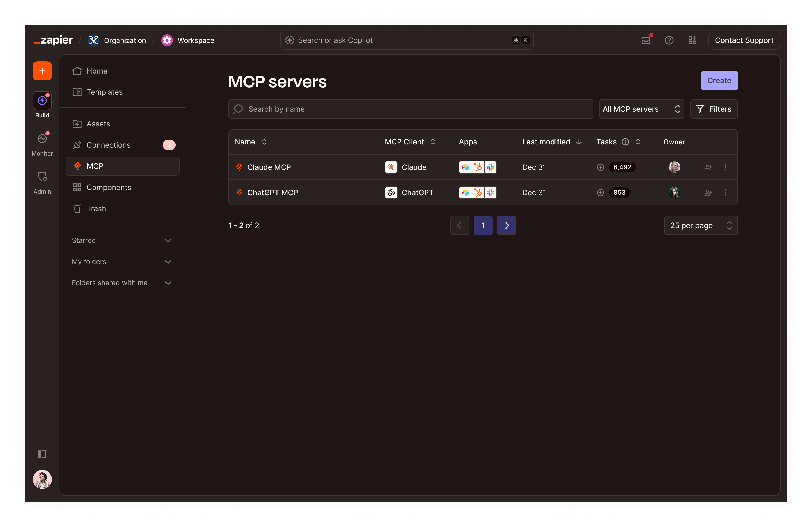This screenshot has height=527, width=812.
Task: Click Slack app icon in Claude MCP row
Action: (490, 167)
